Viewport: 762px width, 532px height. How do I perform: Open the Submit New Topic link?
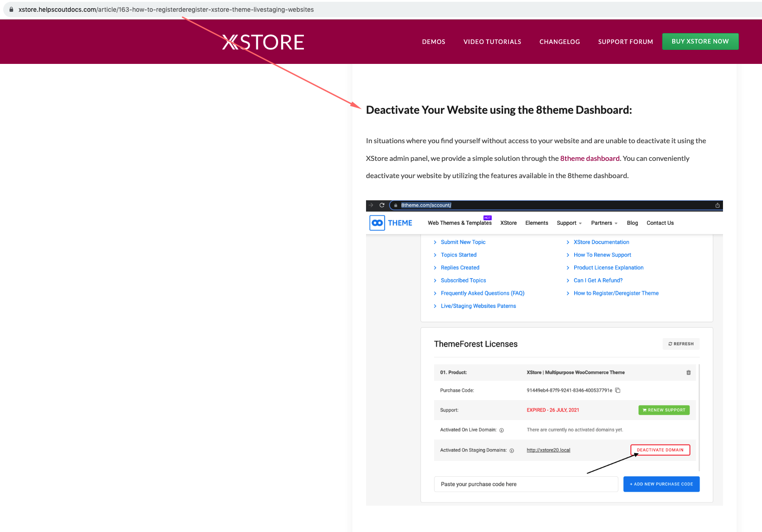click(463, 242)
